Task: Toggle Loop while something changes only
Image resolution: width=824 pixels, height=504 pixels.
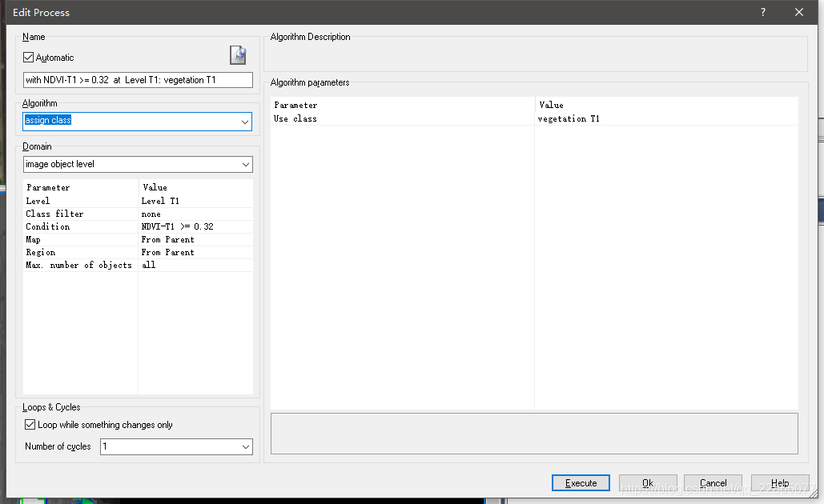Action: 30,424
